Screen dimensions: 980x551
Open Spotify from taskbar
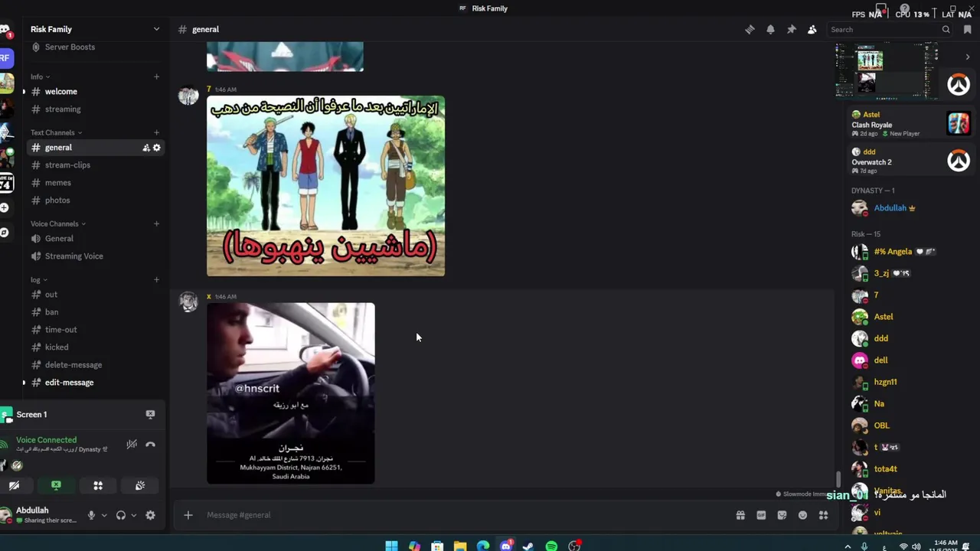(551, 546)
